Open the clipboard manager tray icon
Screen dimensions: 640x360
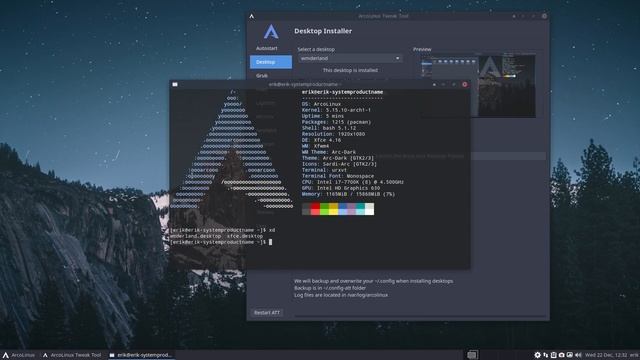pyautogui.click(x=553, y=355)
